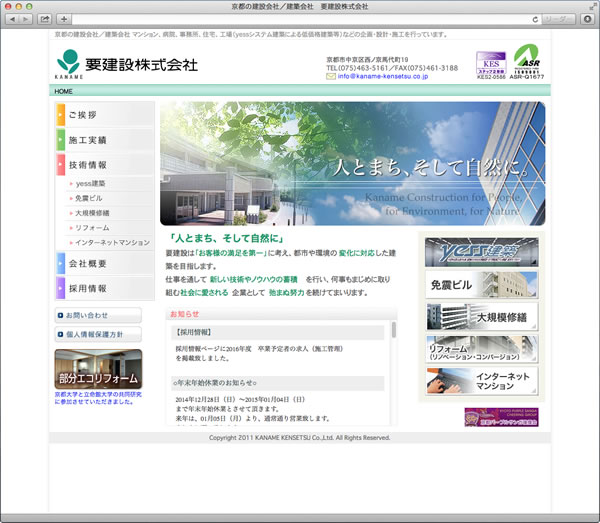Open the 大規模修繕 submenu link
Viewport: 600px width, 523px height.
click(x=91, y=213)
